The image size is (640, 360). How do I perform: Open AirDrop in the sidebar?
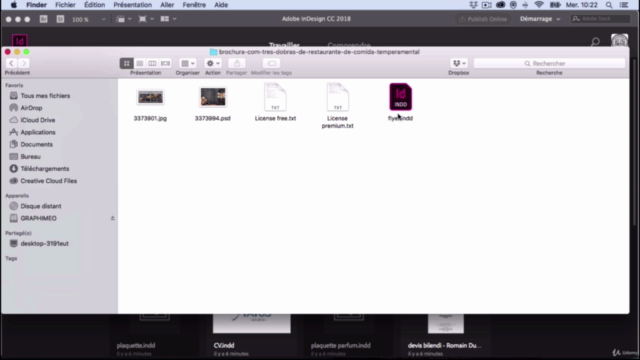click(31, 108)
